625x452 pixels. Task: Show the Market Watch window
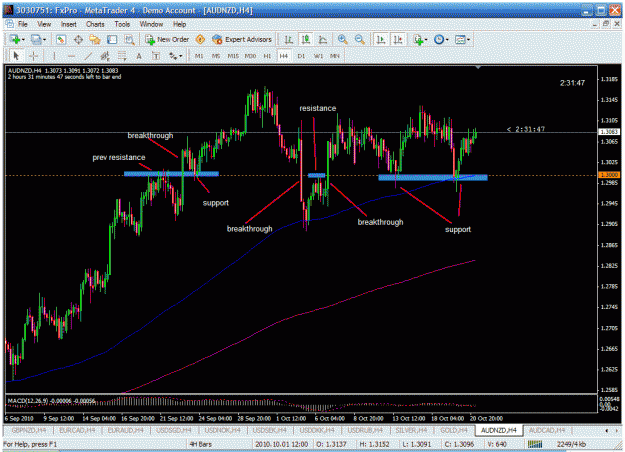61,39
